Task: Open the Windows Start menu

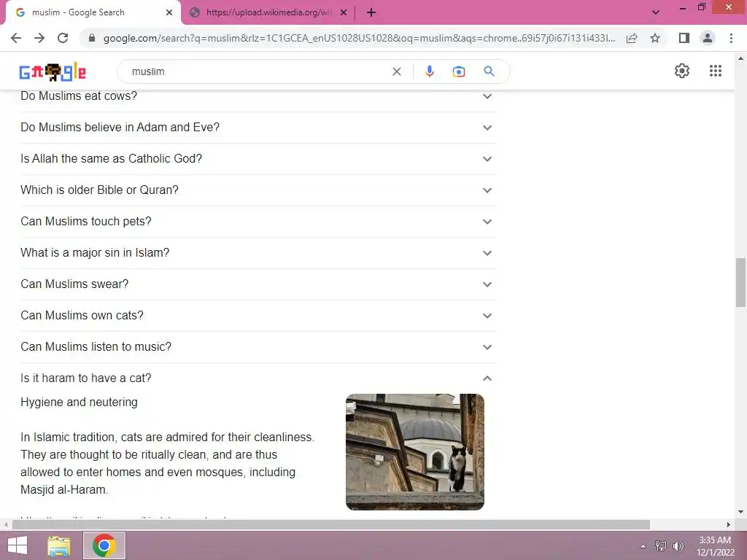Action: [x=18, y=545]
